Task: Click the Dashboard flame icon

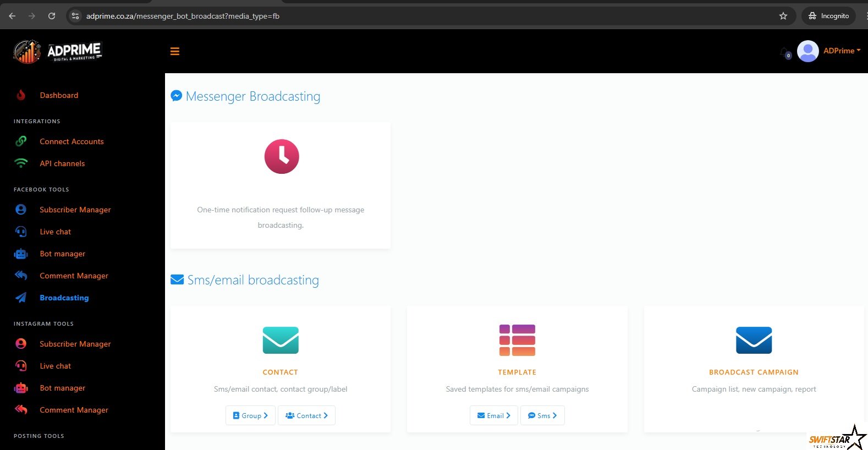Action: point(21,95)
